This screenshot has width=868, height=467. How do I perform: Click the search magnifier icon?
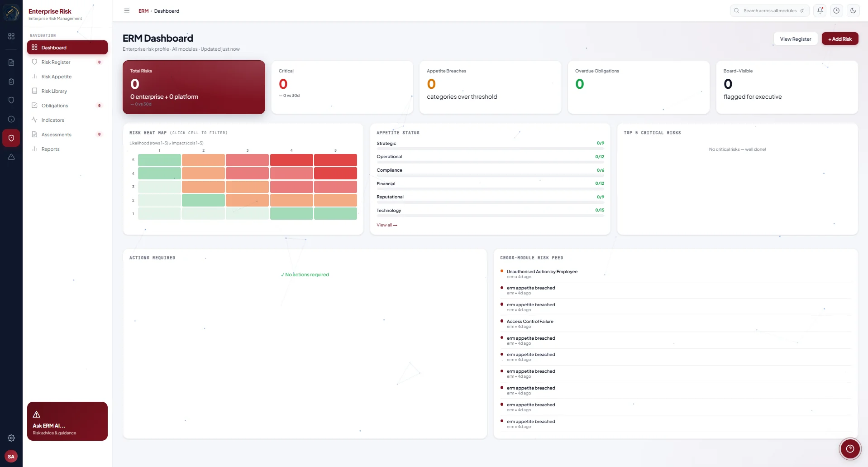pos(736,10)
